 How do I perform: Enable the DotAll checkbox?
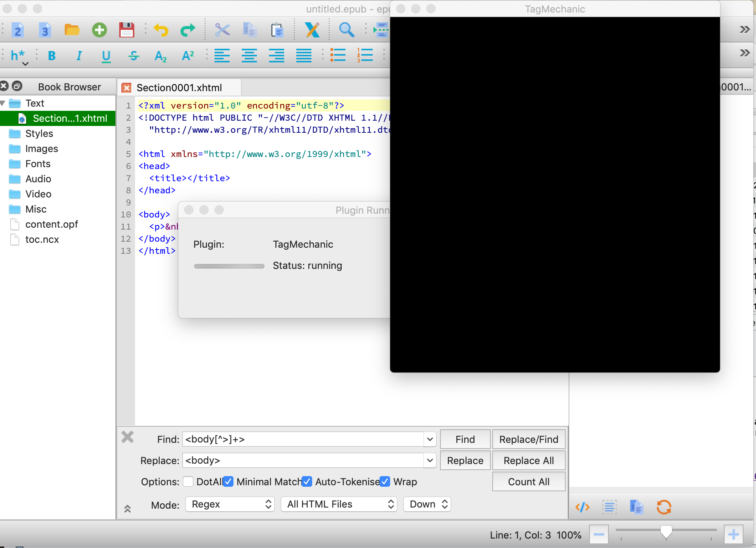(188, 481)
